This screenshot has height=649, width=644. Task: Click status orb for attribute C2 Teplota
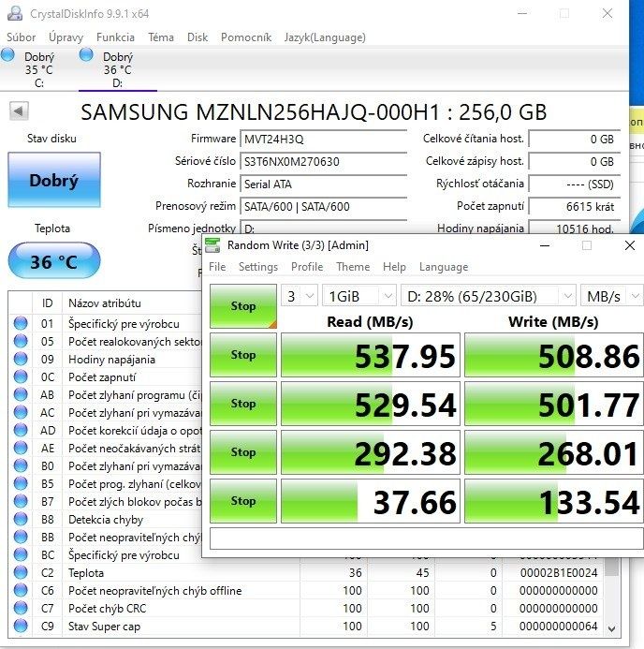click(21, 572)
